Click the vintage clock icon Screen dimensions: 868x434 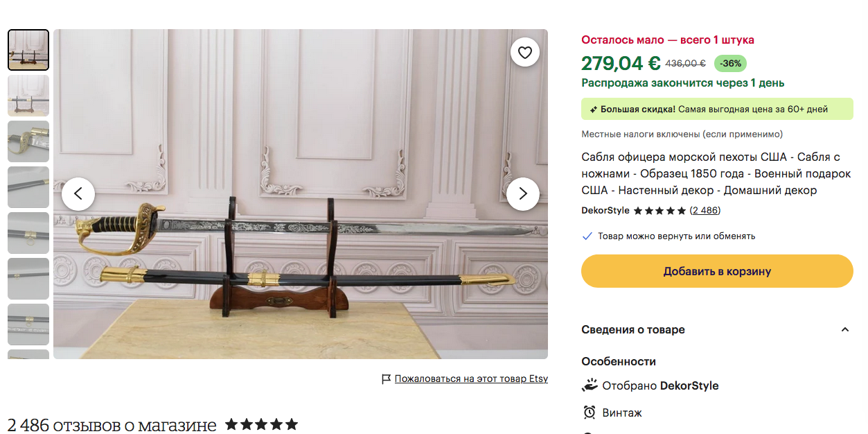(590, 413)
